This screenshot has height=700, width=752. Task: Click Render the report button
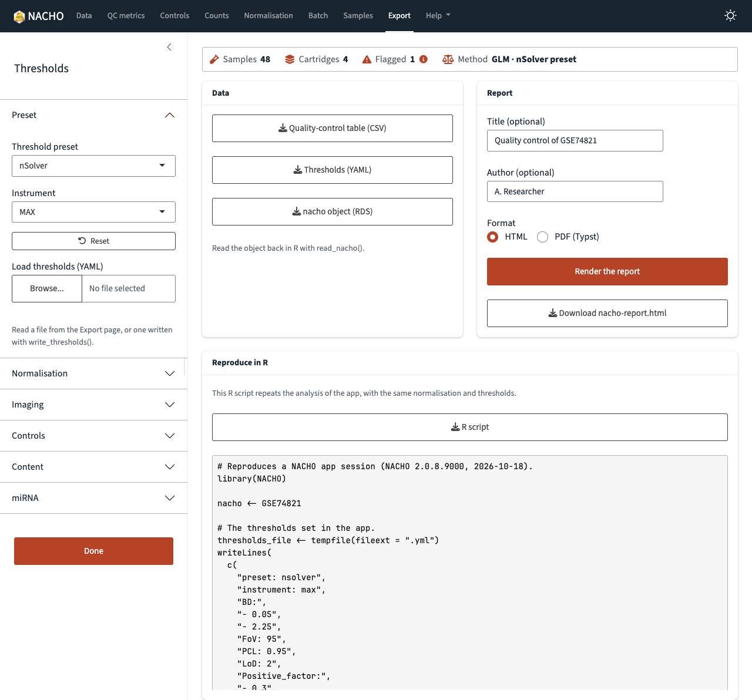click(607, 271)
